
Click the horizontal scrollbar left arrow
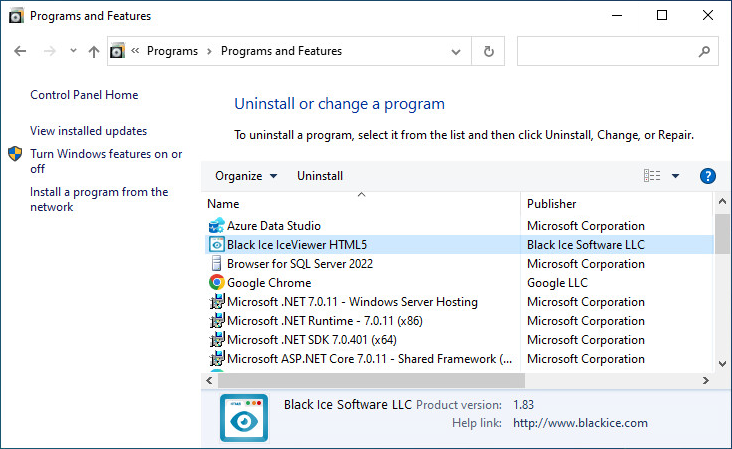tap(209, 380)
